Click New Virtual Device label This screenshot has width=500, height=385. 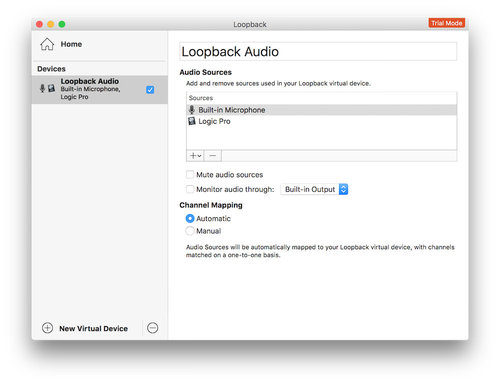coord(93,328)
